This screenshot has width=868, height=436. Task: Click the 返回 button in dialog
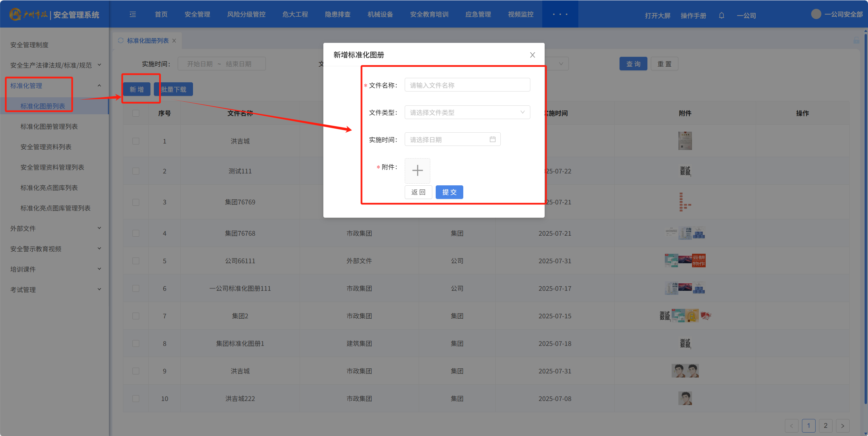pyautogui.click(x=418, y=192)
